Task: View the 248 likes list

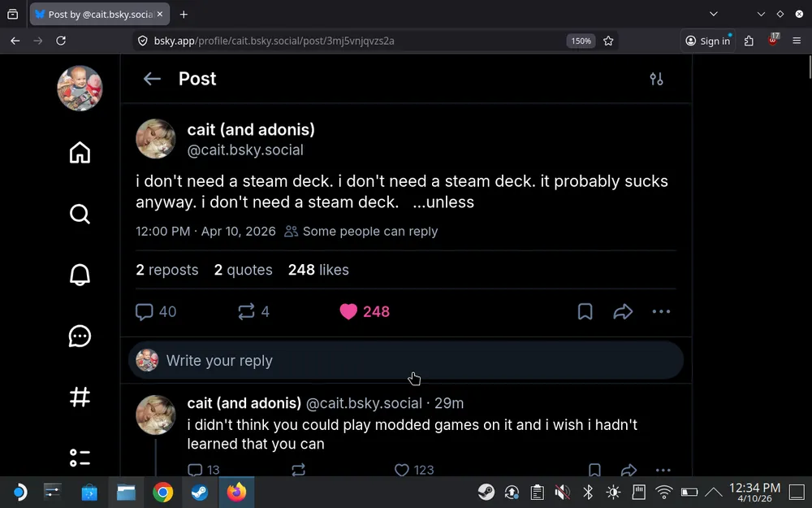Action: 317,270
